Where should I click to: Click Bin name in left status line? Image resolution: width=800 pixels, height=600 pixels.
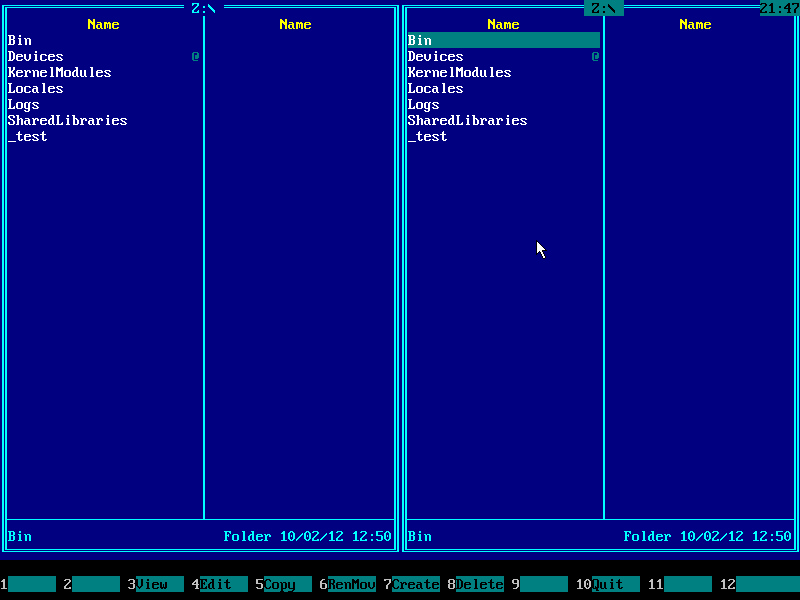(x=20, y=536)
